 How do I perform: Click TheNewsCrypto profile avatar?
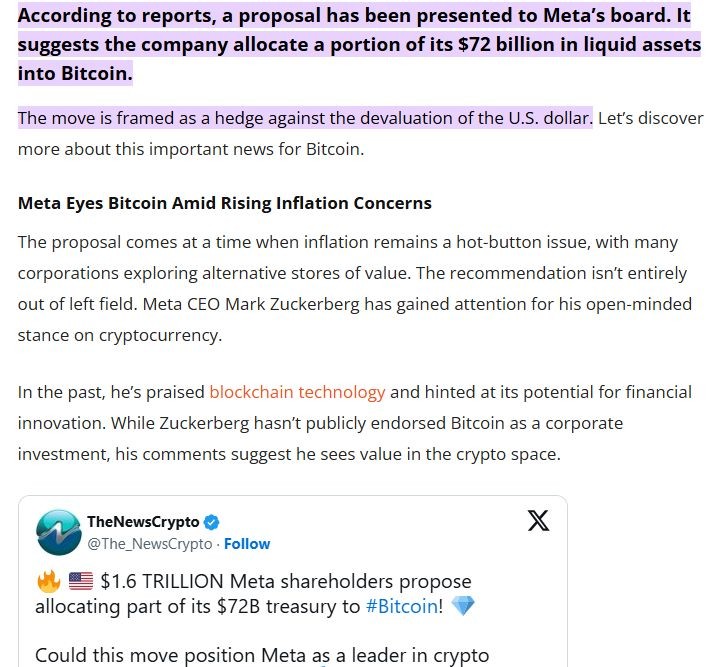point(58,532)
